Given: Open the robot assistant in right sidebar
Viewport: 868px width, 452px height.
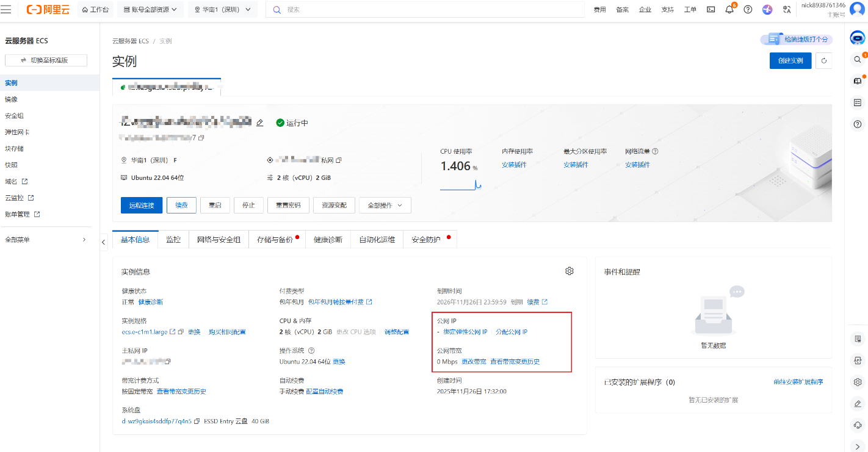Looking at the screenshot, I should 857,38.
